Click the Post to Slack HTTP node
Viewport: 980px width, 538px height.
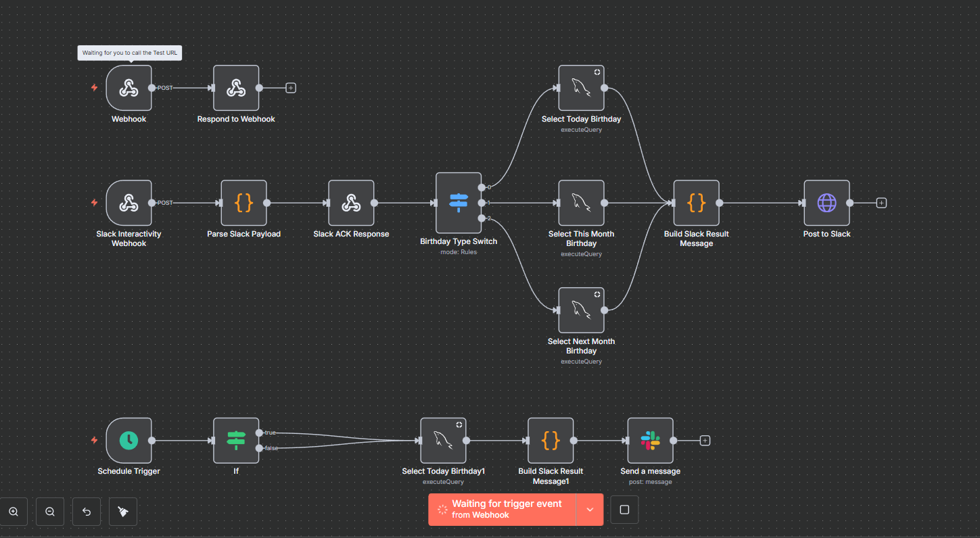coord(826,203)
